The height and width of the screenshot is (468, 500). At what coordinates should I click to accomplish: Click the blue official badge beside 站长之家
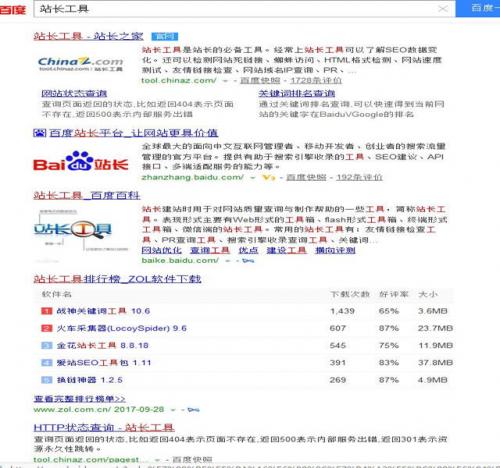point(165,36)
